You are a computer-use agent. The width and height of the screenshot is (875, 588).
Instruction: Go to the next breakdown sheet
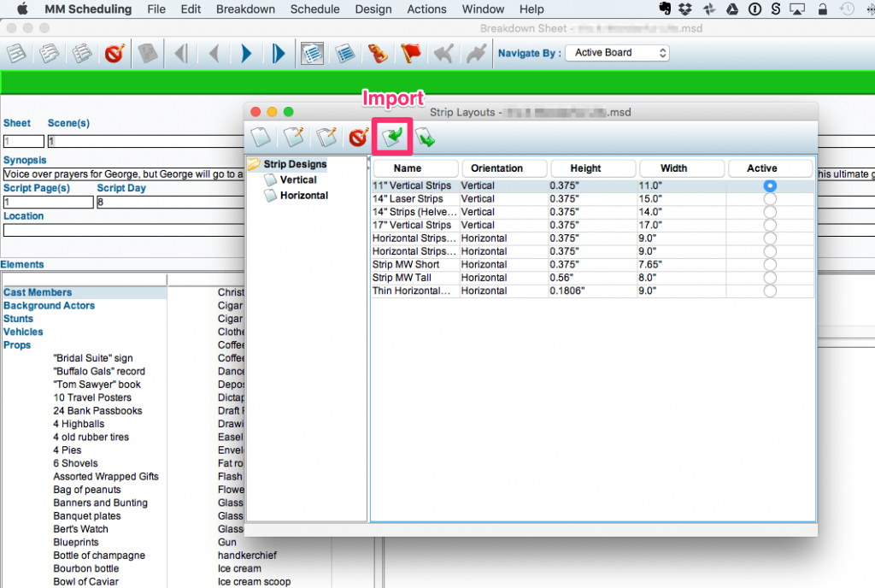pyautogui.click(x=246, y=54)
